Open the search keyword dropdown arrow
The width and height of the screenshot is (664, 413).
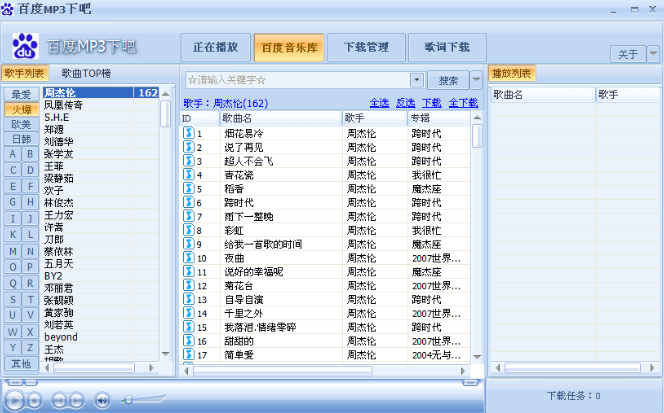(417, 80)
